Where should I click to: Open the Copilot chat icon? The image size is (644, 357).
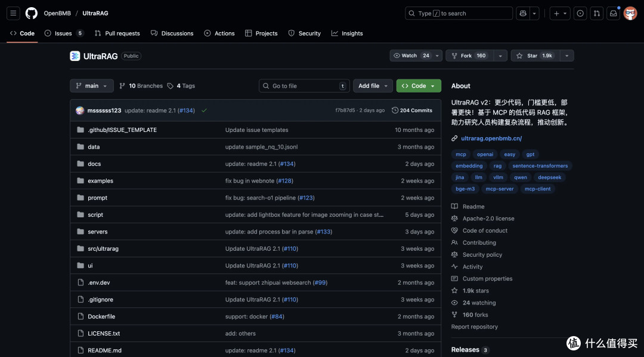click(523, 13)
